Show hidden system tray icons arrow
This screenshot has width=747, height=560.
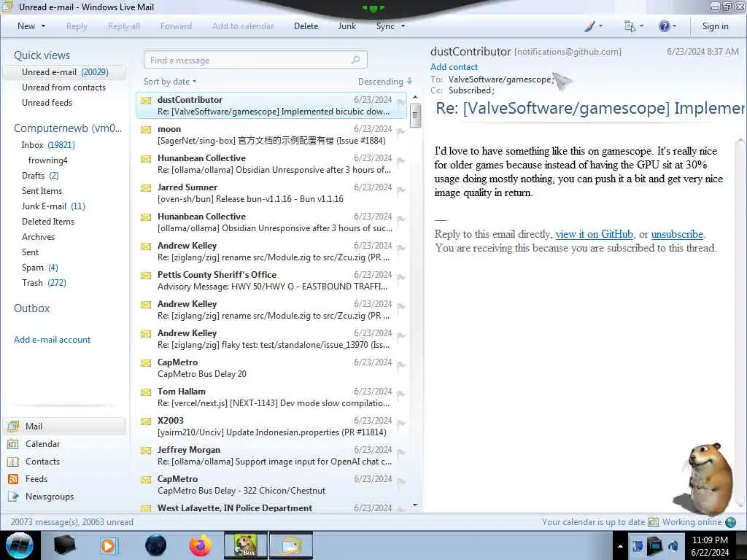click(x=620, y=547)
